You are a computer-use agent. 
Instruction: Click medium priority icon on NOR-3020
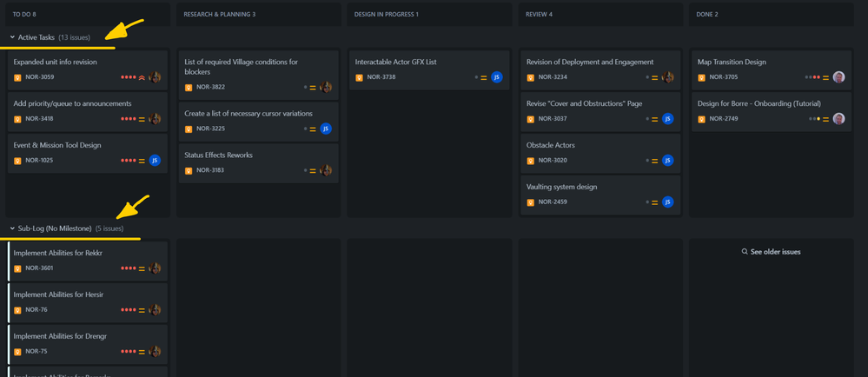655,161
